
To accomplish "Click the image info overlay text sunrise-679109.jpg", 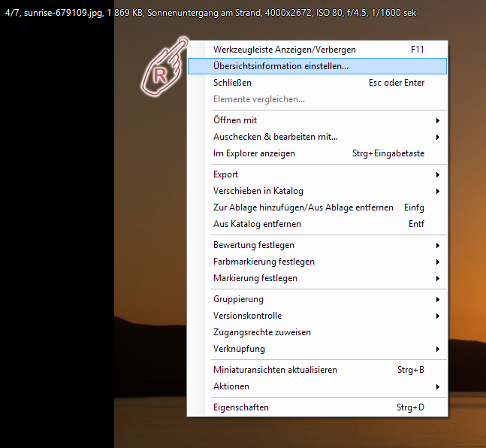I will click(x=63, y=13).
